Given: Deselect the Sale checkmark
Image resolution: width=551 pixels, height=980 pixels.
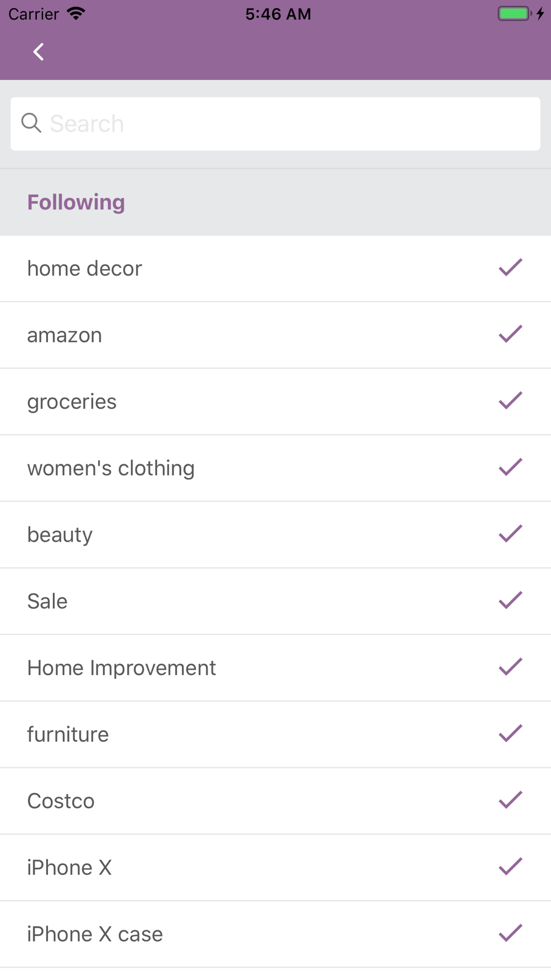Looking at the screenshot, I should point(510,600).
